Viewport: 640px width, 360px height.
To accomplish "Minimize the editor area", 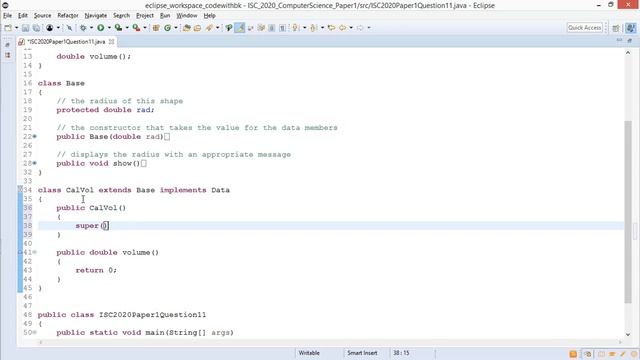I will pyautogui.click(x=619, y=40).
